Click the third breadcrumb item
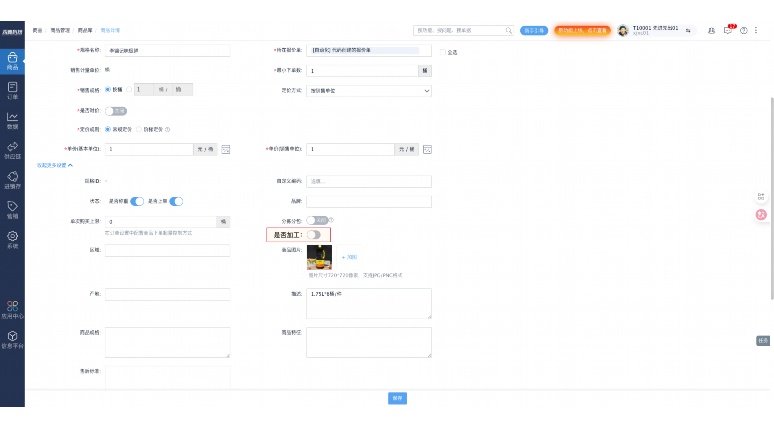The image size is (774, 428). point(85,31)
